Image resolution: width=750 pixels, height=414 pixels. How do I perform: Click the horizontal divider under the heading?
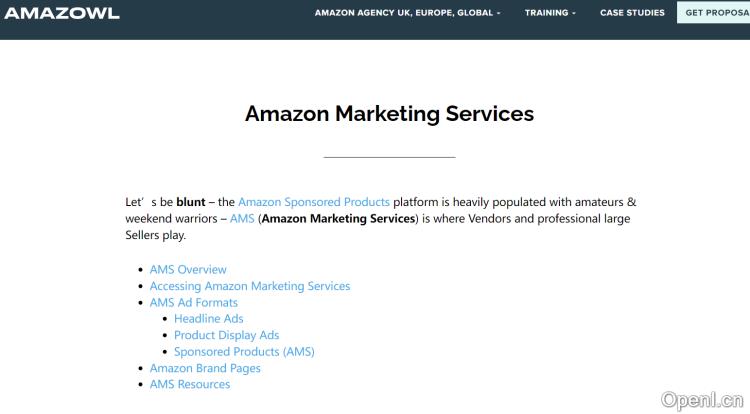389,157
